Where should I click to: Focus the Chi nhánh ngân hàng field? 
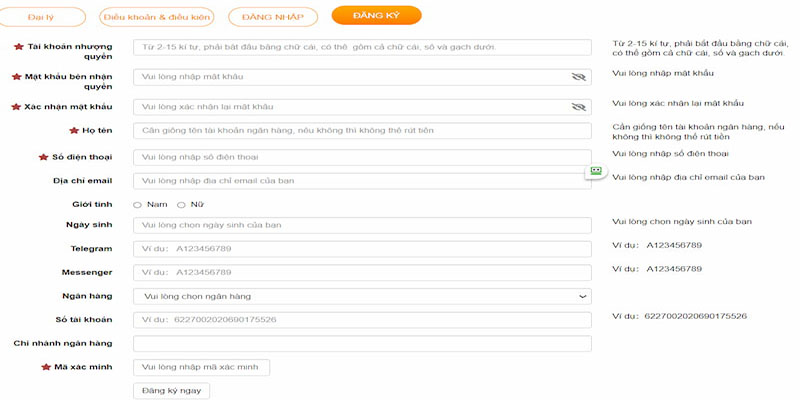pyautogui.click(x=362, y=343)
